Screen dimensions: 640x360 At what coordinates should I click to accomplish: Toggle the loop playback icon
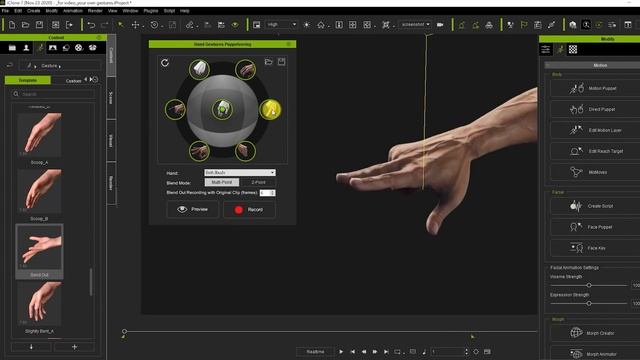(397, 352)
